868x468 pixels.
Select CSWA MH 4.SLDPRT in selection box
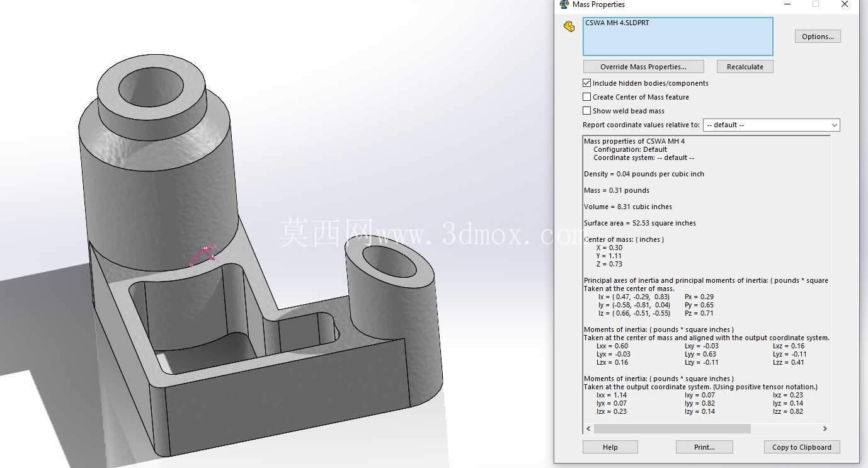(x=617, y=23)
